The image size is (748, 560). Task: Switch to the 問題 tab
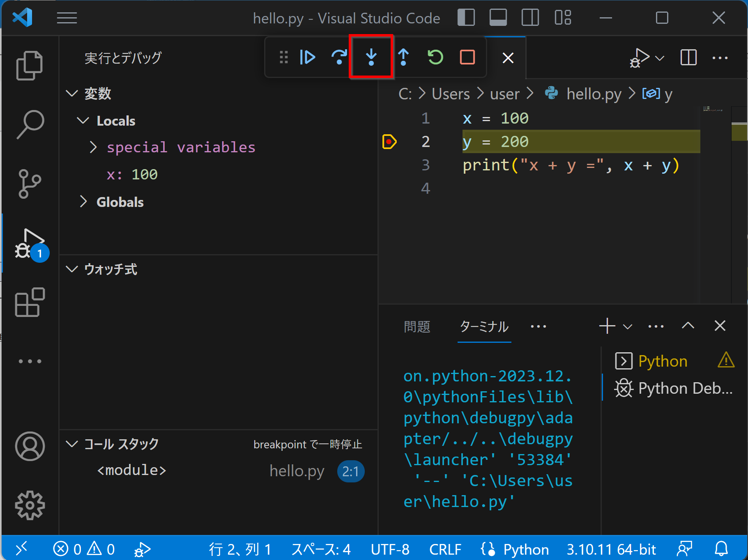417,327
